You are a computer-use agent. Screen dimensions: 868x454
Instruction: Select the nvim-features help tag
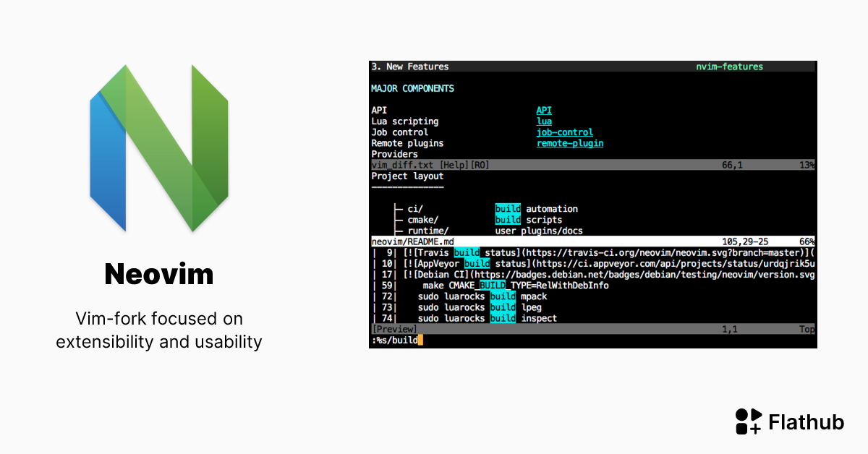729,67
